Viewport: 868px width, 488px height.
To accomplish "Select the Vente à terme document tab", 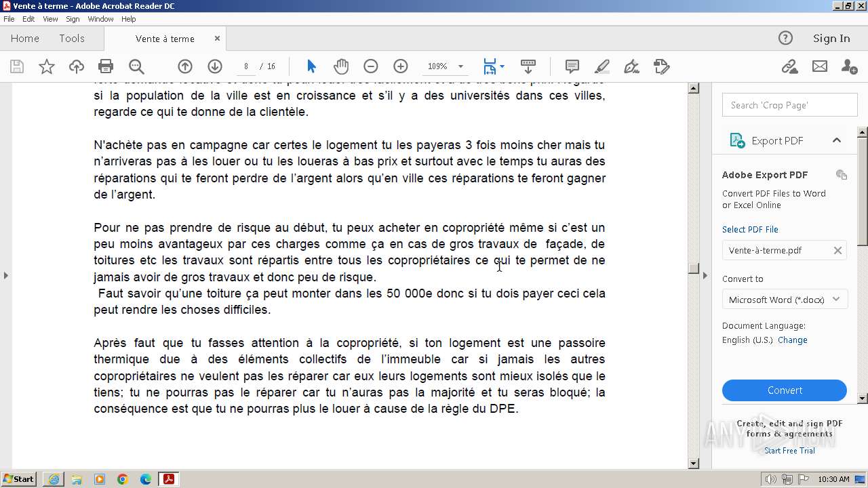I will [x=165, y=39].
